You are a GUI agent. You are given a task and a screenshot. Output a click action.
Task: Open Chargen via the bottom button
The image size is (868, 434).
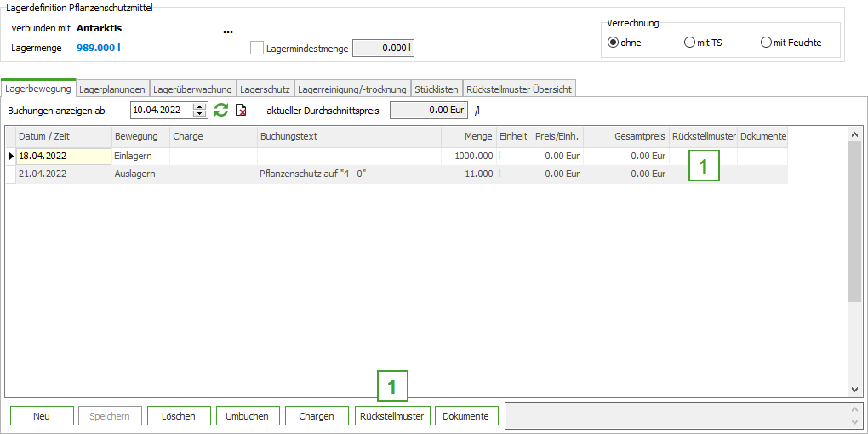[x=317, y=416]
